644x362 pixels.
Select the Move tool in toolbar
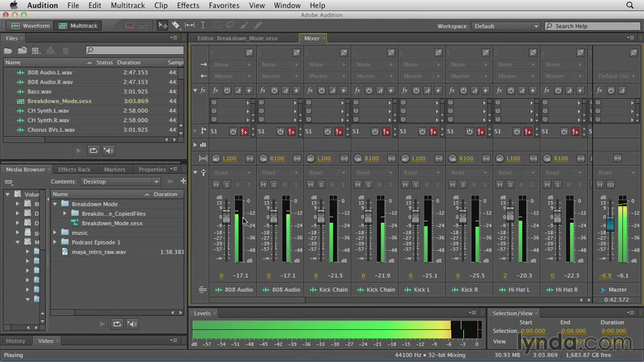(x=162, y=26)
